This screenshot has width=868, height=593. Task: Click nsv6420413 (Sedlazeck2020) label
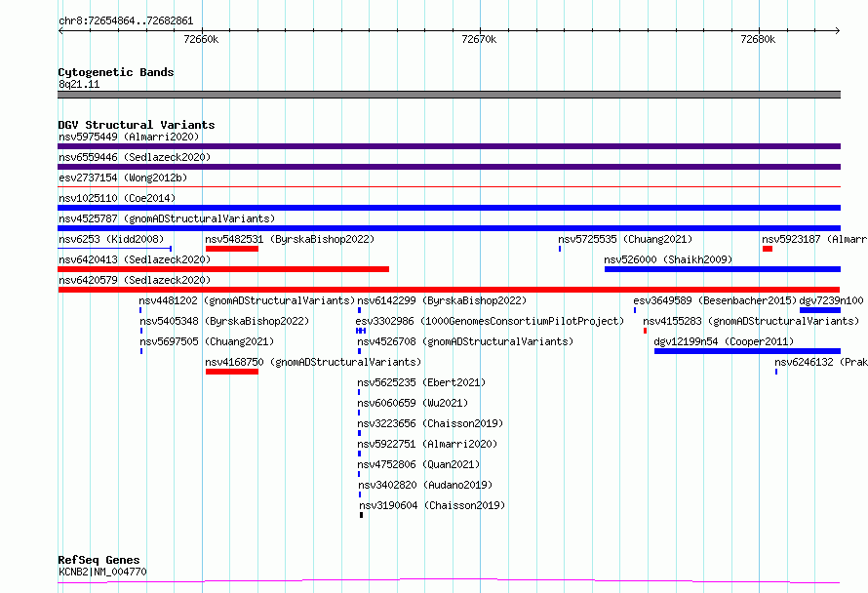(x=135, y=259)
